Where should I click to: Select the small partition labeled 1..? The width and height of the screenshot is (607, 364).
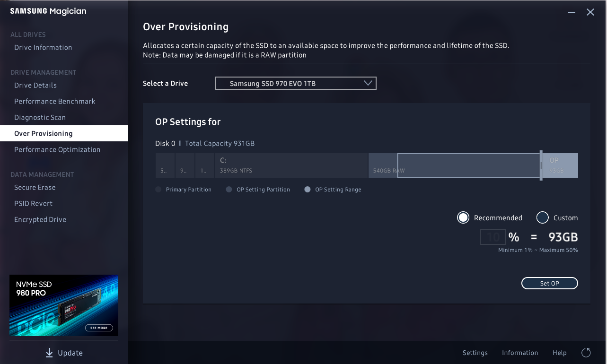(x=205, y=165)
